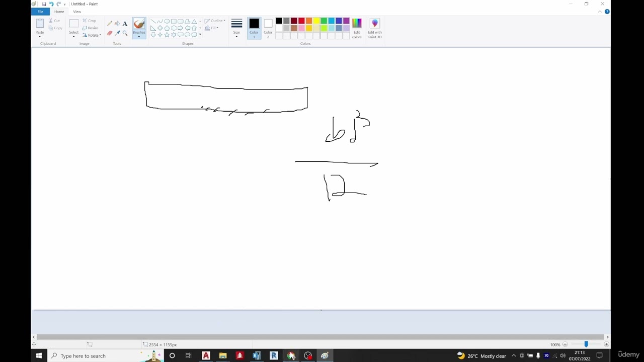Open Task View on the taskbar
Viewport: 644px width, 362px height.
tap(189, 355)
